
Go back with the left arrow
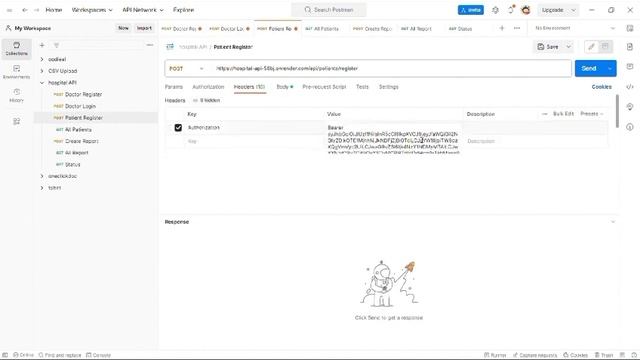[25, 10]
